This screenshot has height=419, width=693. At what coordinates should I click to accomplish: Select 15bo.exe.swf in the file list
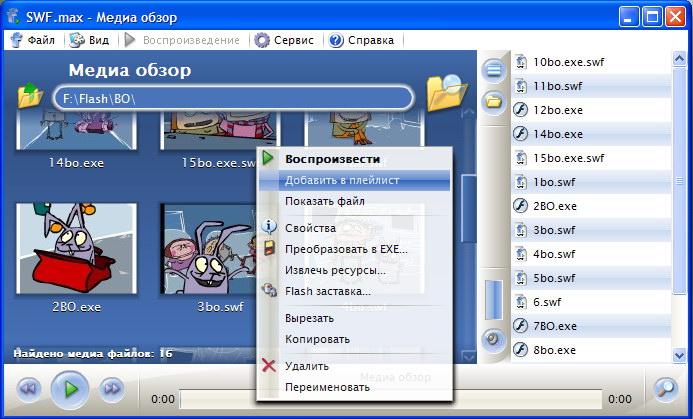[x=591, y=158]
